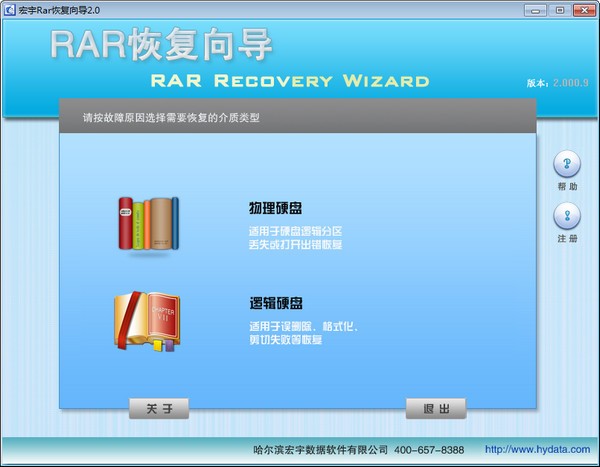
Task: Visit the http://www.hydata.com link
Action: pyautogui.click(x=537, y=449)
